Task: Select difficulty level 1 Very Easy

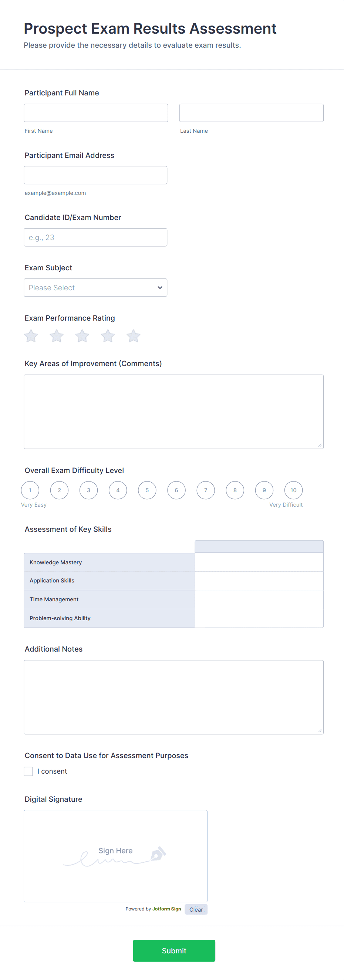Action: [x=30, y=490]
